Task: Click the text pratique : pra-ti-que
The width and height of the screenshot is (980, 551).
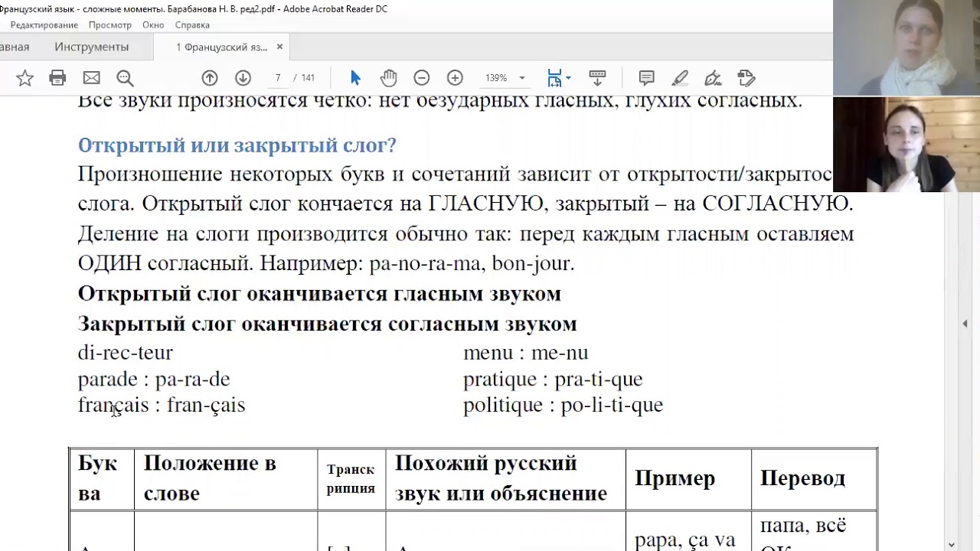Action: click(x=553, y=379)
